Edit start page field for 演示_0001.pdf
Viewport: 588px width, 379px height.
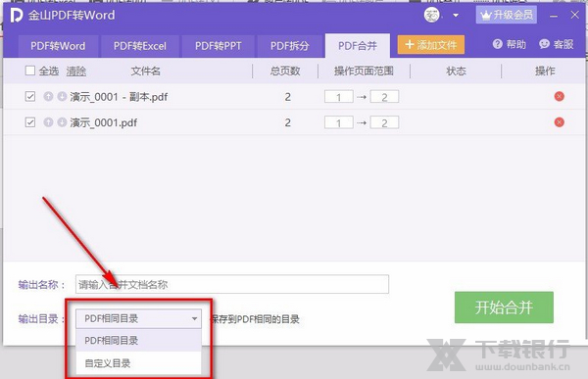pos(339,122)
